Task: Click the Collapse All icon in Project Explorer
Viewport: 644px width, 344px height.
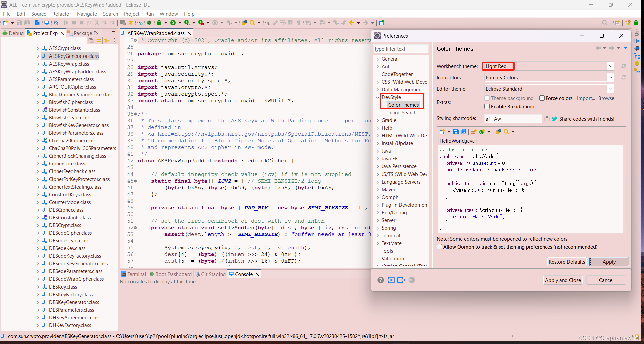Action: click(91, 41)
